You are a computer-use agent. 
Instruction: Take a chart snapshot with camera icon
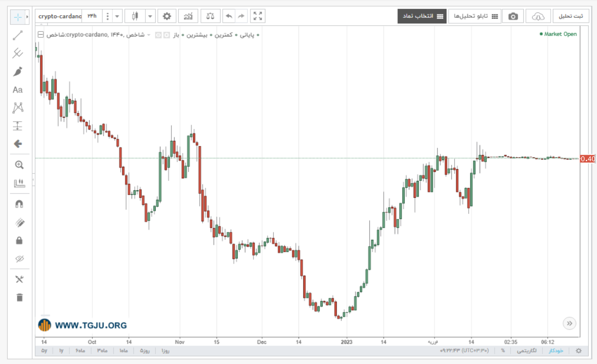[x=513, y=16]
